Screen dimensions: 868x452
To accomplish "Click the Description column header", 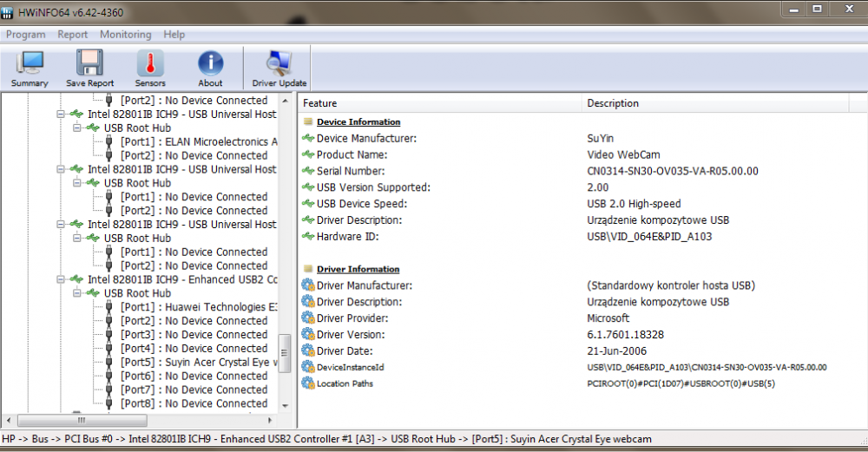I will click(x=715, y=103).
